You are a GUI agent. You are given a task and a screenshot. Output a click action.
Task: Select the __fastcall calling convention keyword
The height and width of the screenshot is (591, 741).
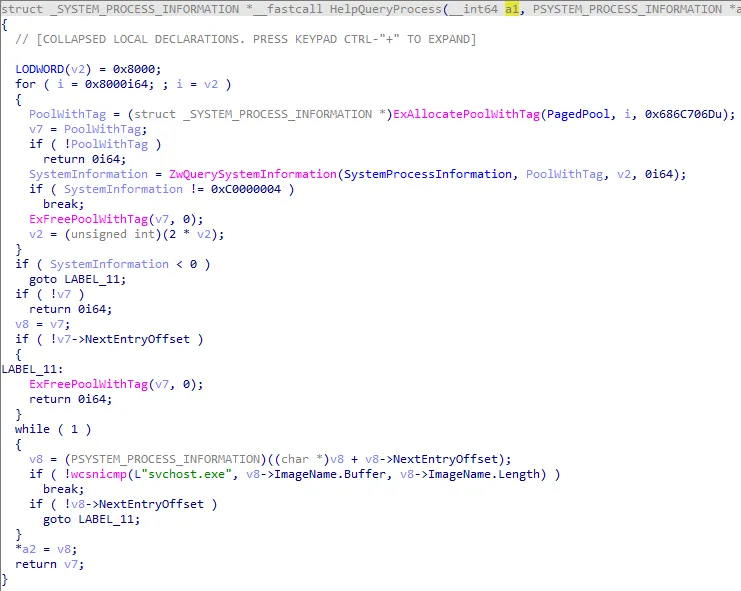pos(288,9)
